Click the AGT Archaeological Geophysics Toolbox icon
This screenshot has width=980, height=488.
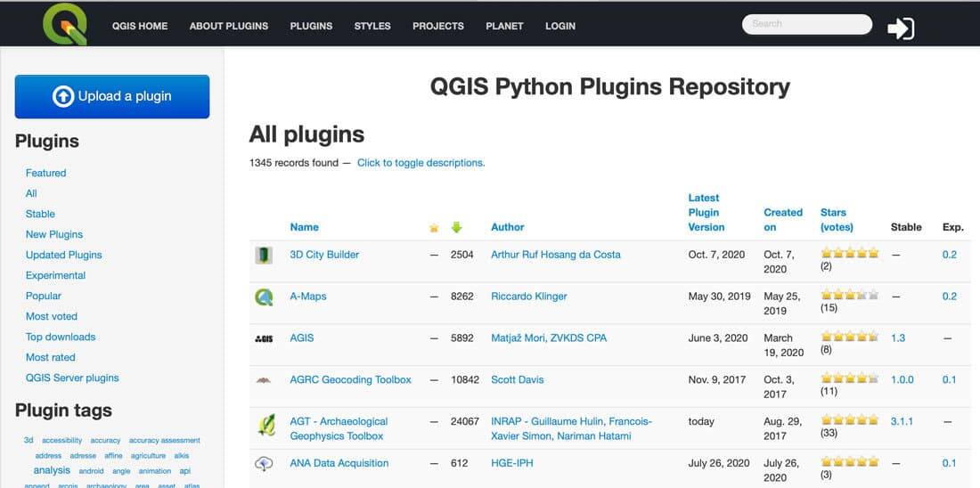265,425
